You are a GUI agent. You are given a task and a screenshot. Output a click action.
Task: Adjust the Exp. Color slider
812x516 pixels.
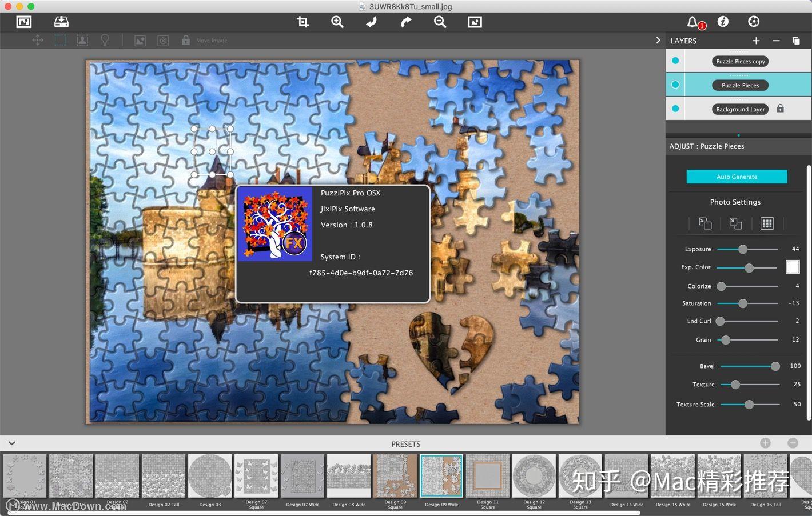pyautogui.click(x=747, y=267)
